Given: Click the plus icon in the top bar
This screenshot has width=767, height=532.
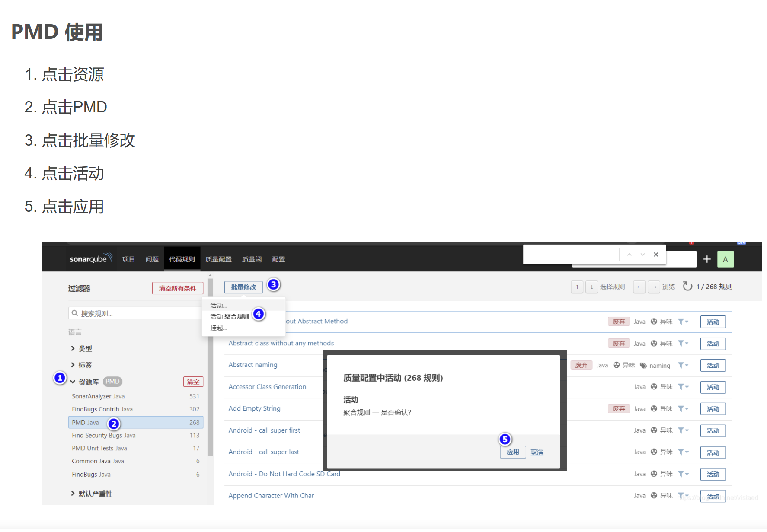Looking at the screenshot, I should coord(707,258).
